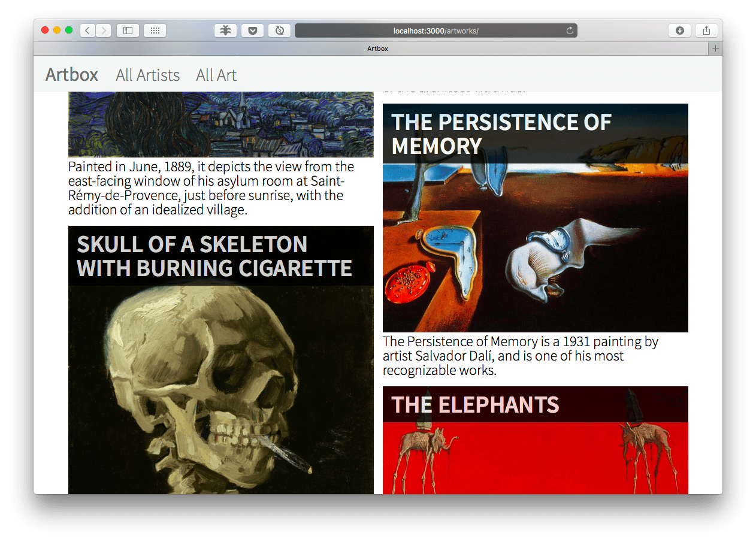Viewport: 756px width, 542px height.
Task: Open The Elephants title
Action: [x=475, y=405]
